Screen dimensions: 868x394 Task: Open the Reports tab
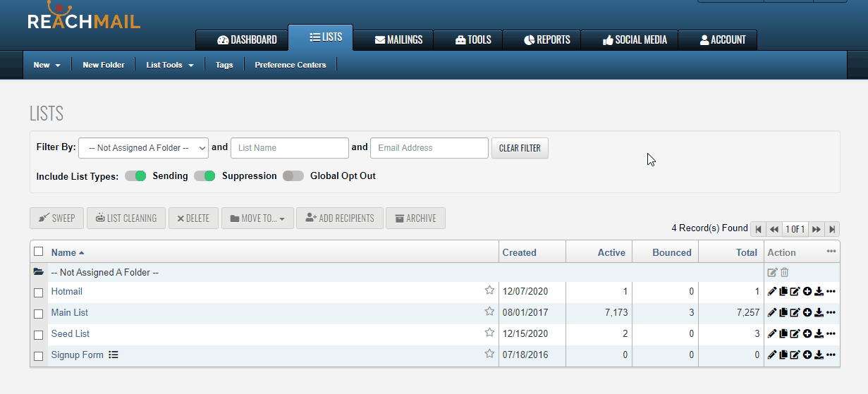coord(546,40)
